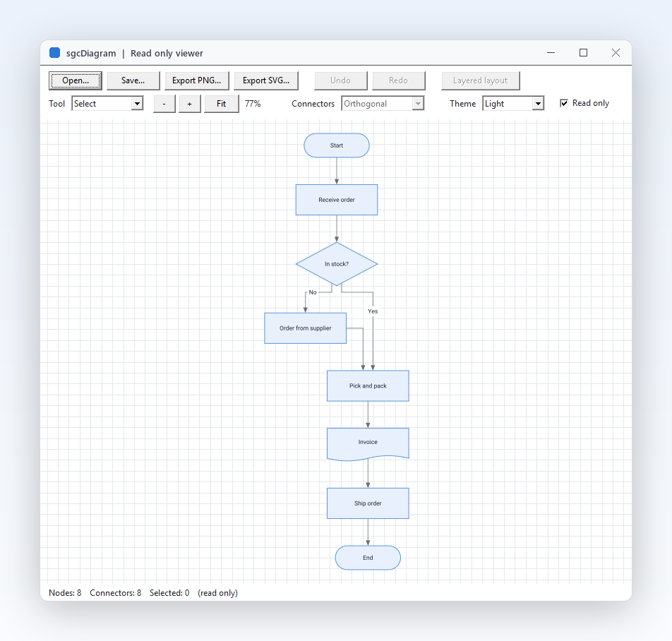Image resolution: width=672 pixels, height=641 pixels.
Task: Select the Invoice document node
Action: pos(368,444)
